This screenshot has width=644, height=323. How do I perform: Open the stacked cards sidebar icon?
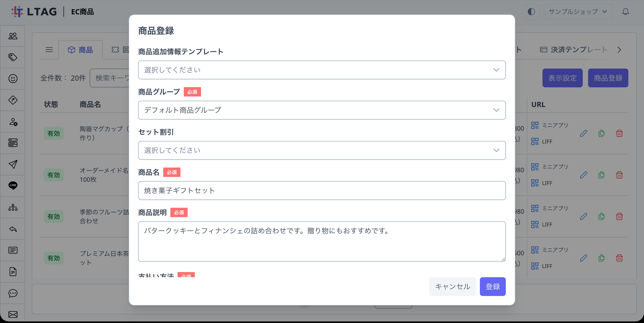coord(13,143)
